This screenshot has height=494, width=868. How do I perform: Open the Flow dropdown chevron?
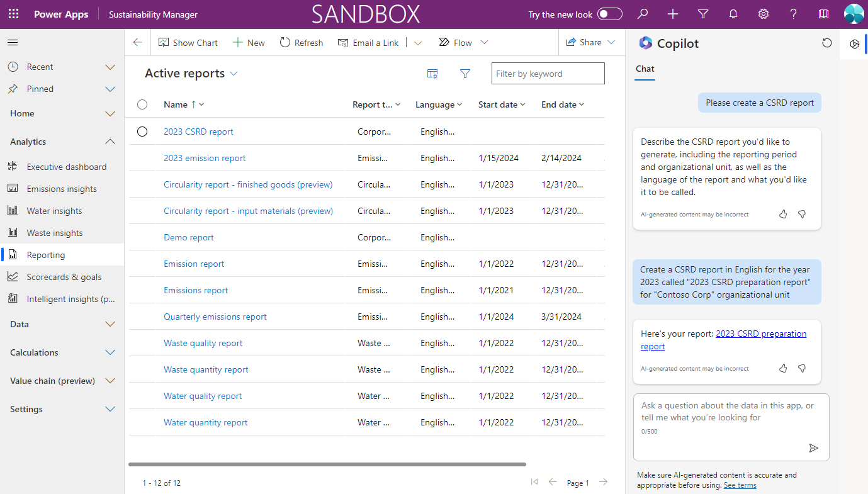coord(484,42)
